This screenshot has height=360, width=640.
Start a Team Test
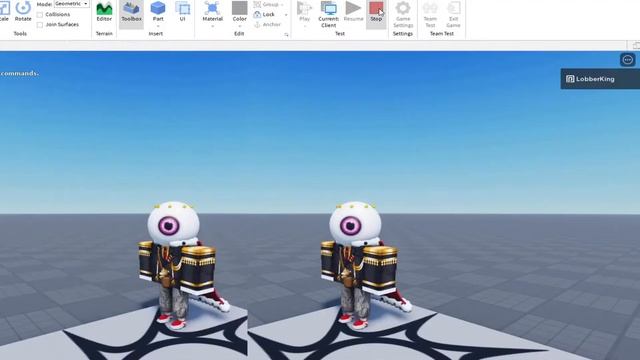click(x=430, y=14)
